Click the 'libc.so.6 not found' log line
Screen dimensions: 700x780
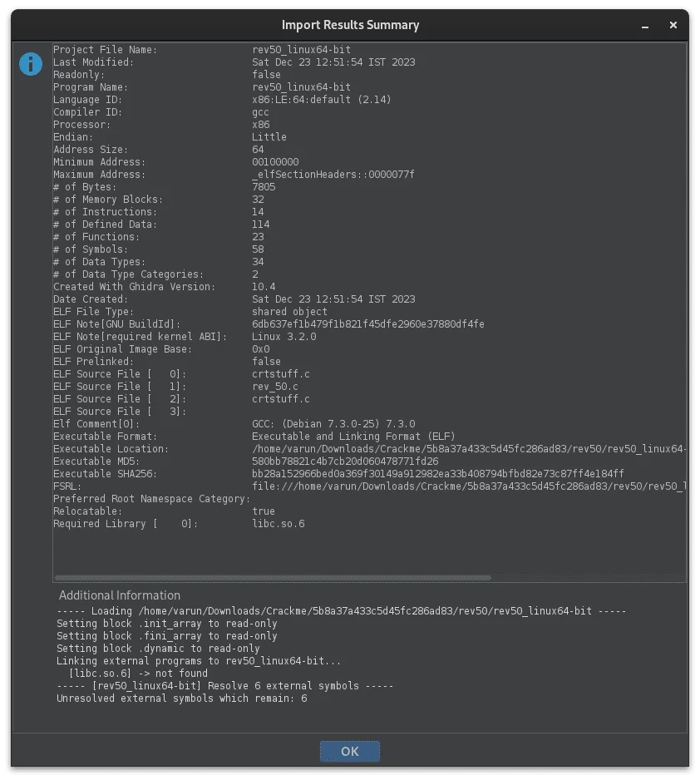pyautogui.click(x=138, y=674)
